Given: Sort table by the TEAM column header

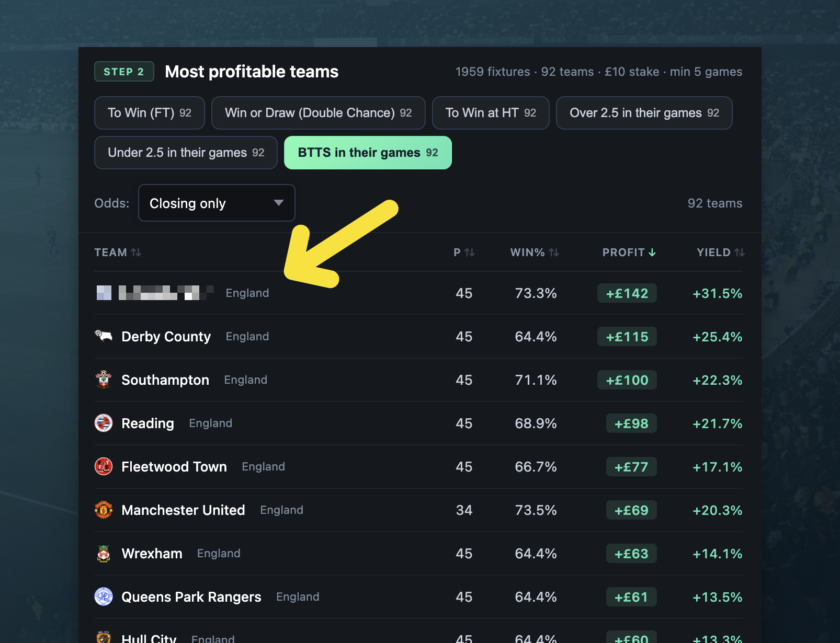Looking at the screenshot, I should point(118,252).
